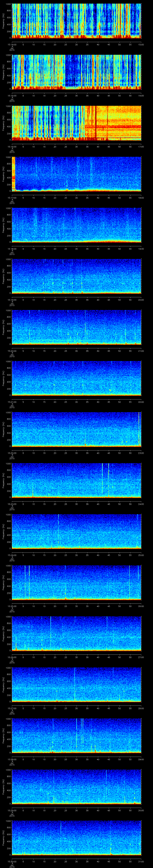The height and width of the screenshot is (868, 153).
Task: Select the spectrogram panel starting at 15:18:00
Action: tap(77, 225)
